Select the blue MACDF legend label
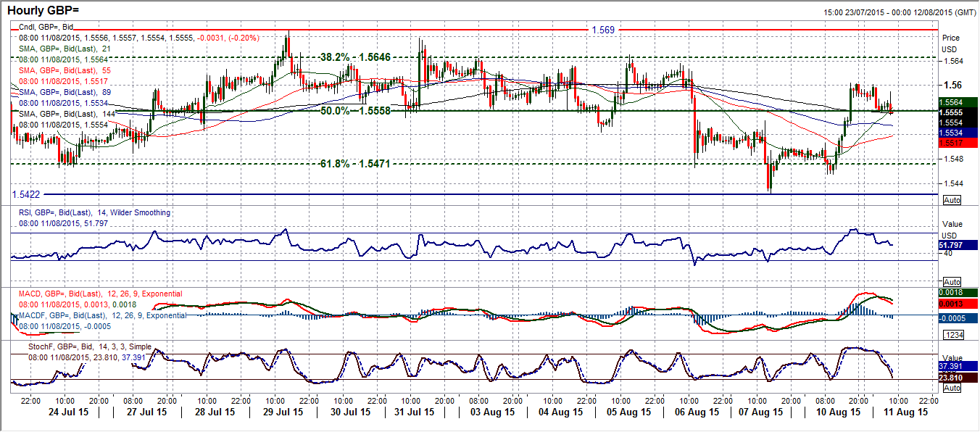The height and width of the screenshot is (432, 980). (101, 315)
